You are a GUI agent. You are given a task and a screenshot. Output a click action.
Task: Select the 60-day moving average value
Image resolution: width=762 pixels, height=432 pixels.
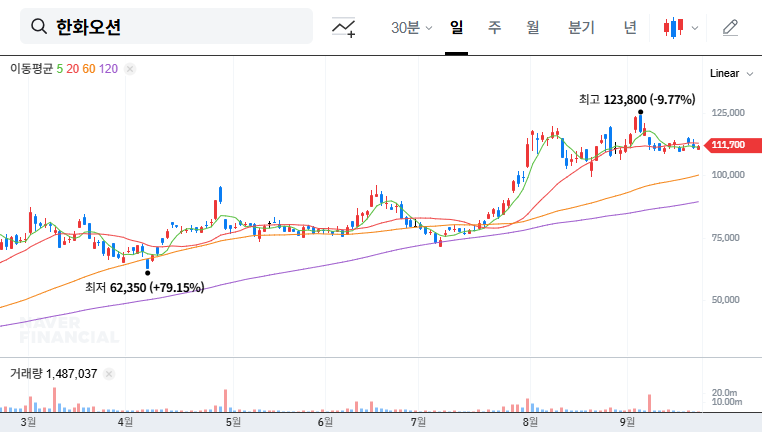[x=89, y=69]
